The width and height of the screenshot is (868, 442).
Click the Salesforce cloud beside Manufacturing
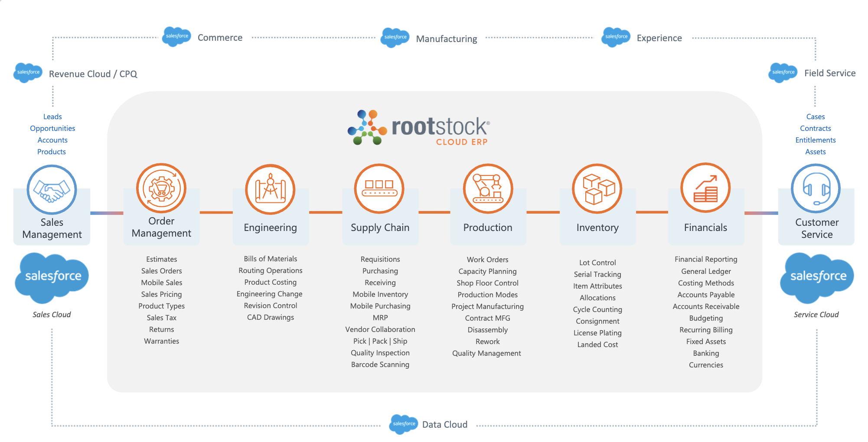(395, 37)
